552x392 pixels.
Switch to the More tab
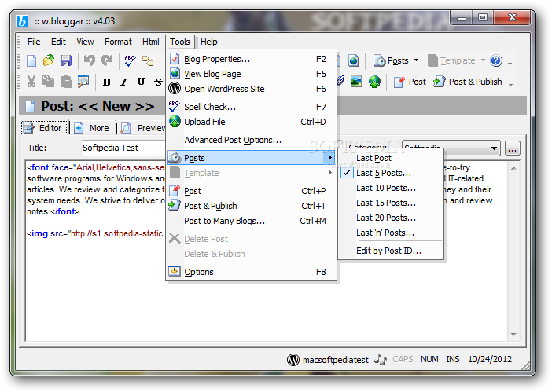tap(93, 128)
